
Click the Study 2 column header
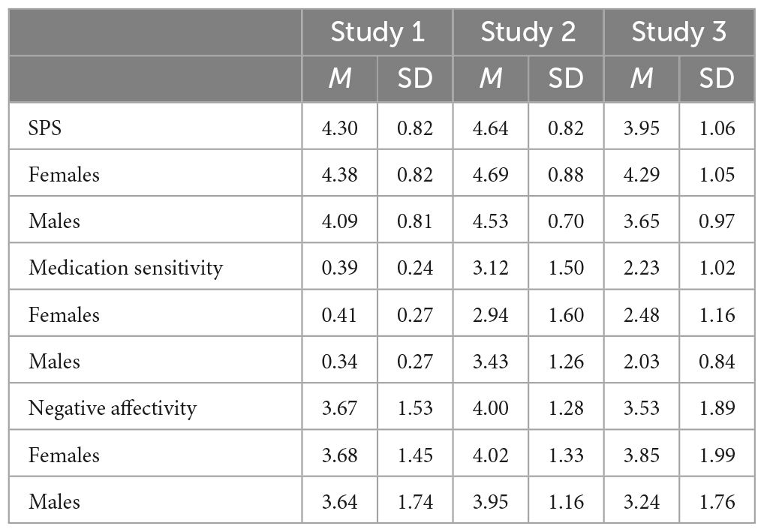pyautogui.click(x=528, y=32)
